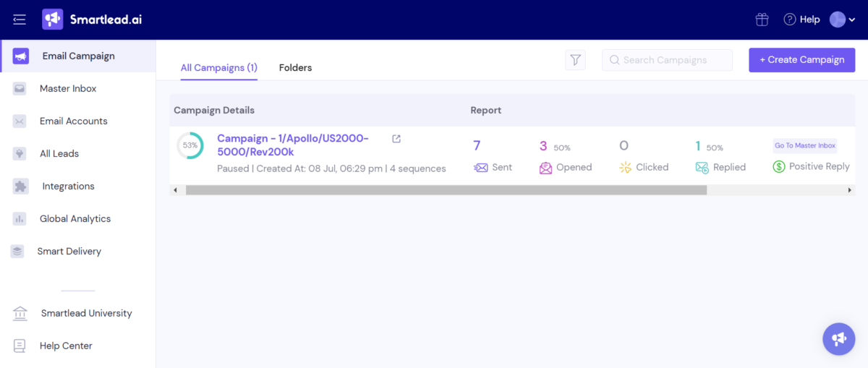Image resolution: width=868 pixels, height=368 pixels.
Task: Collapse the sidebar using the hamburger icon
Action: coord(20,20)
